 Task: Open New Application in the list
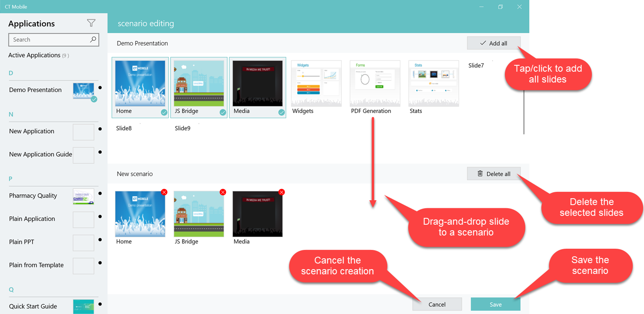tap(54, 131)
